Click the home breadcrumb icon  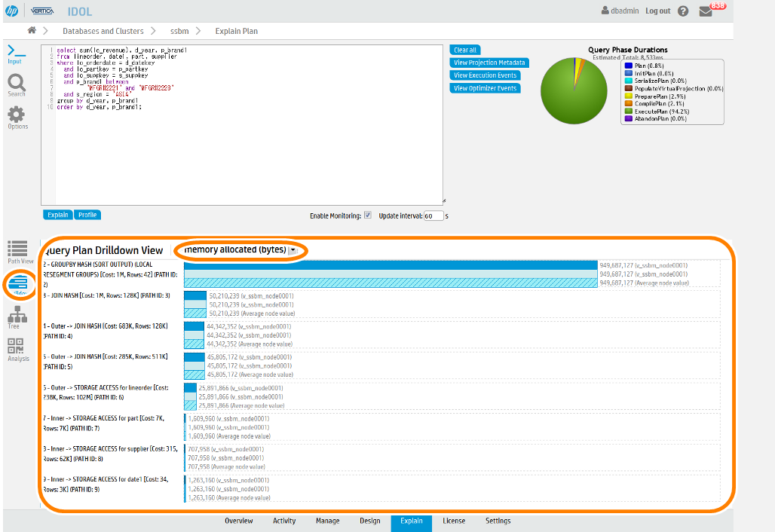[32, 31]
